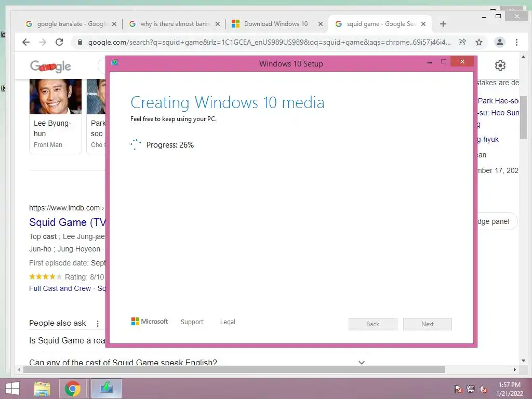Screen dimensions: 532x399
Task: Open File Explorer from taskbar
Action: point(42,389)
